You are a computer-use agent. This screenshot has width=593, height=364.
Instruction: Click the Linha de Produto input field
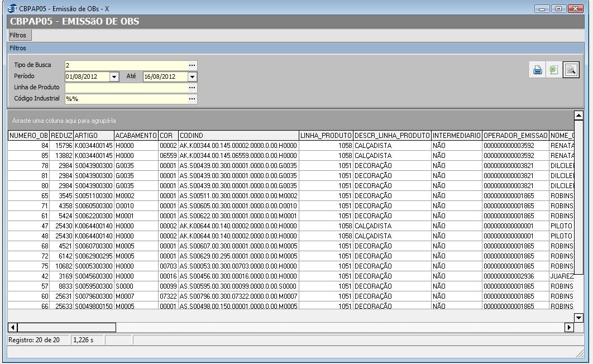pyautogui.click(x=126, y=88)
